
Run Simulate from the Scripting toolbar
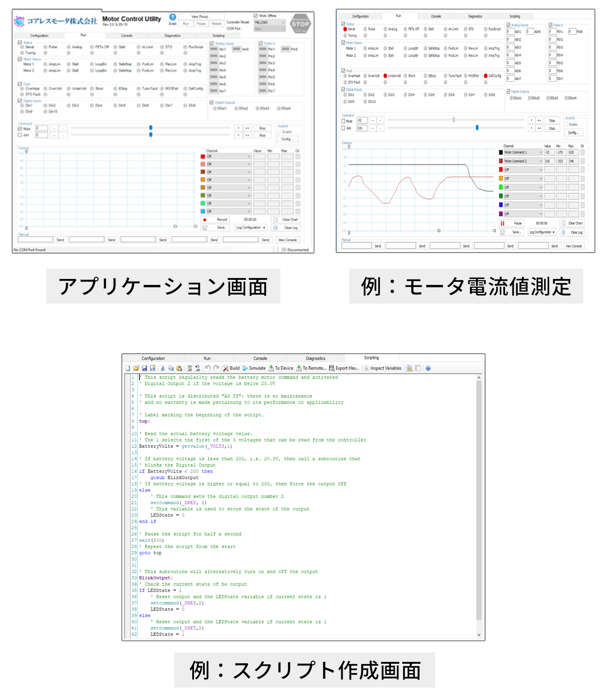254,368
